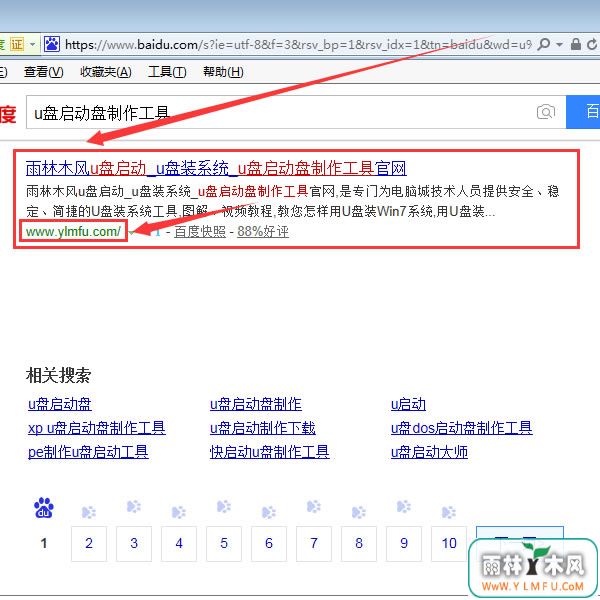
Task: Click the refresh icon in address bar
Action: pos(592,45)
